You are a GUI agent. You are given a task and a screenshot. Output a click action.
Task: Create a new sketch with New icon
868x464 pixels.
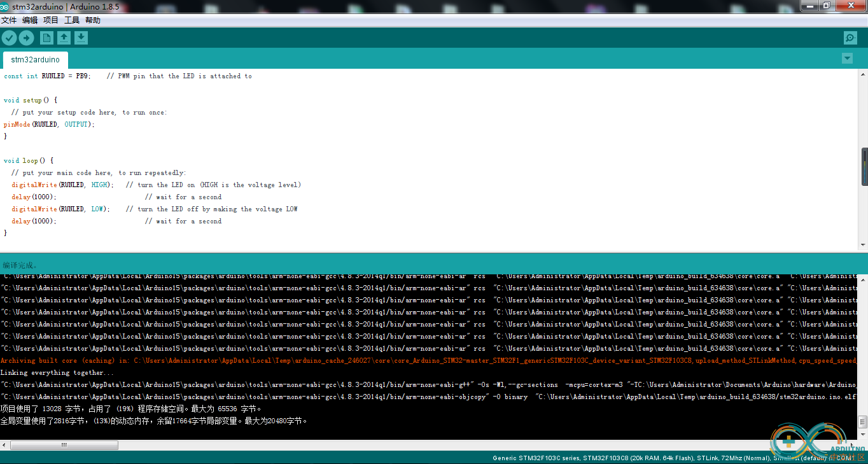47,38
